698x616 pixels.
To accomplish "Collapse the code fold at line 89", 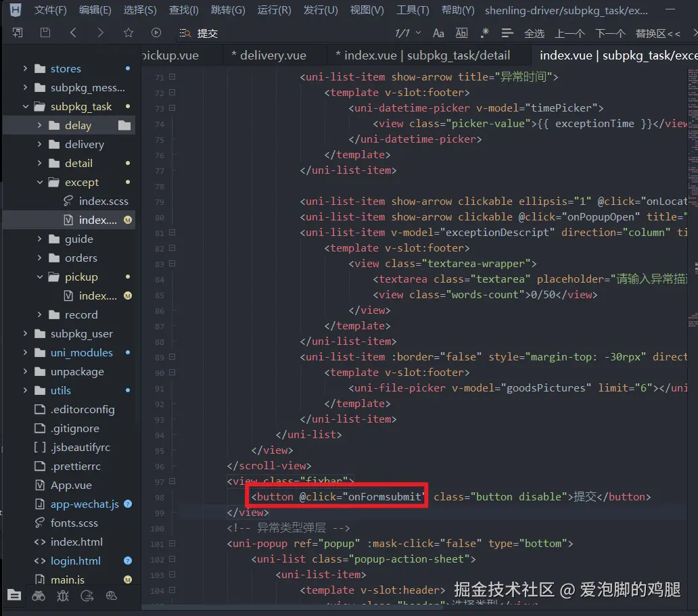I will pyautogui.click(x=172, y=357).
